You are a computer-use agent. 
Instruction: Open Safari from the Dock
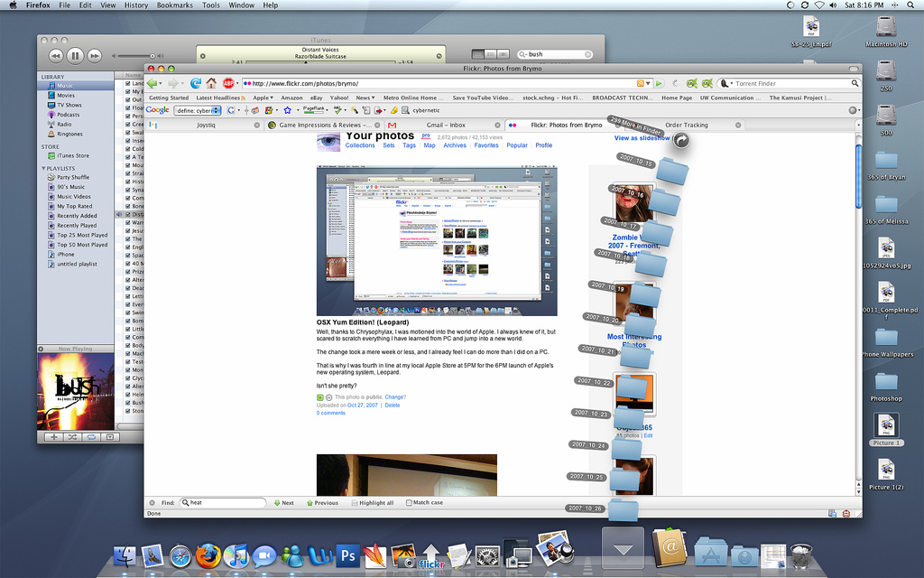tap(180, 555)
